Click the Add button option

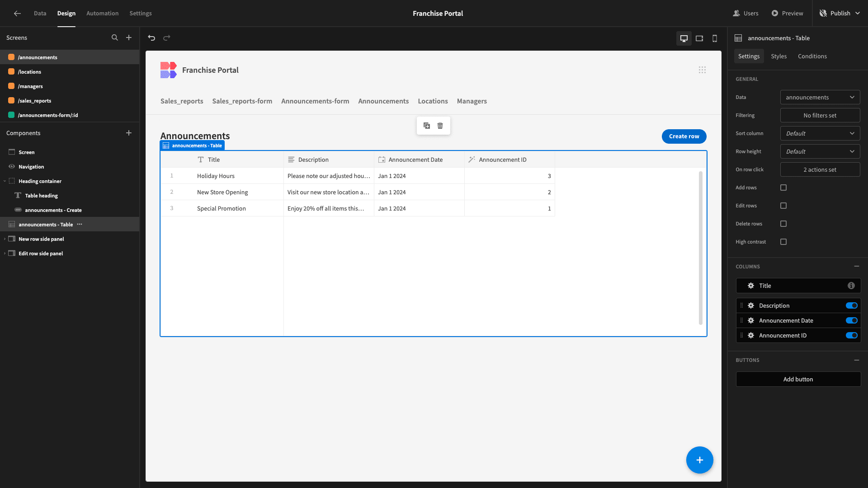pos(798,380)
